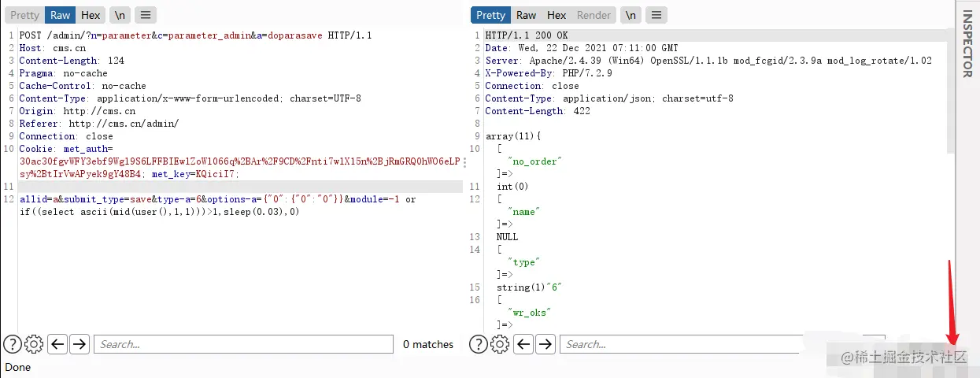Screen dimensions: 980x378
Task: Open the request Hex tab
Action: point(91,15)
